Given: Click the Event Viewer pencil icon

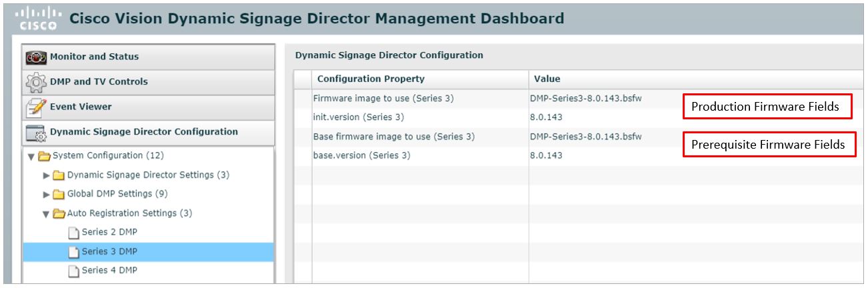Looking at the screenshot, I should [34, 107].
